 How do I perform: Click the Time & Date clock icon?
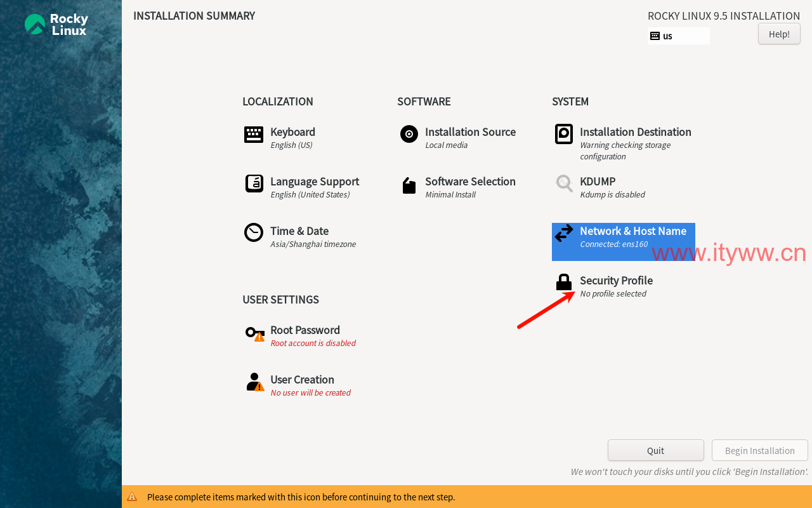click(254, 232)
